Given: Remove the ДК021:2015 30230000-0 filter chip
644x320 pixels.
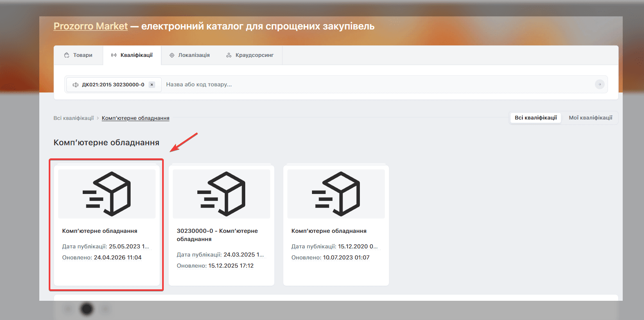Looking at the screenshot, I should coord(152,85).
